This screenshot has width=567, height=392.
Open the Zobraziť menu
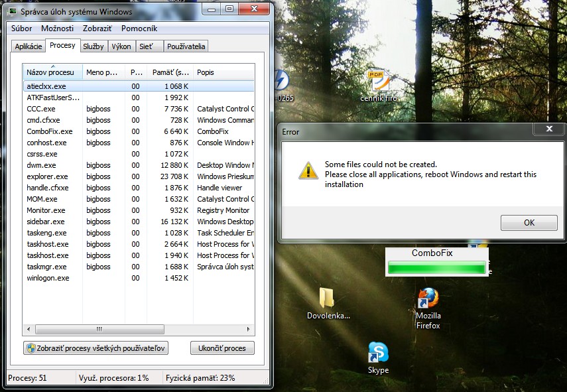pyautogui.click(x=97, y=29)
